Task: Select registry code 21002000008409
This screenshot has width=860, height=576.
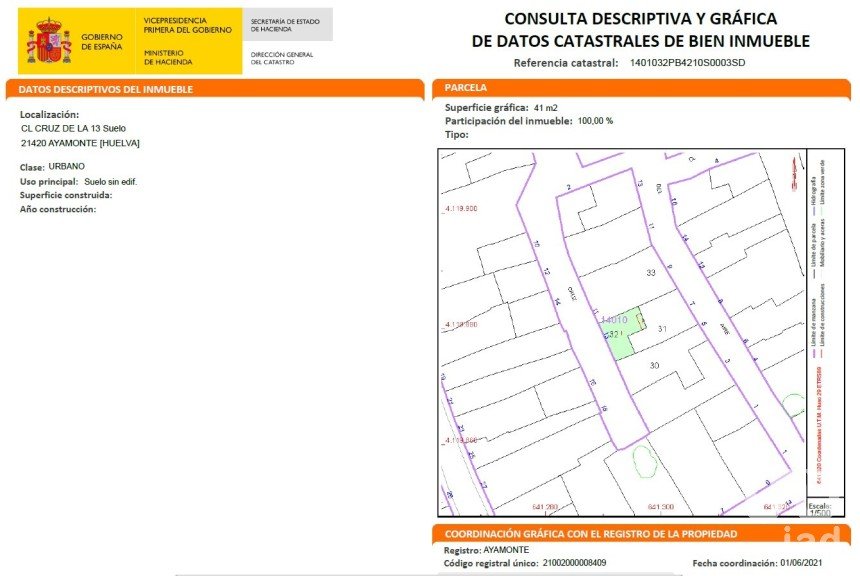Action: [x=574, y=563]
